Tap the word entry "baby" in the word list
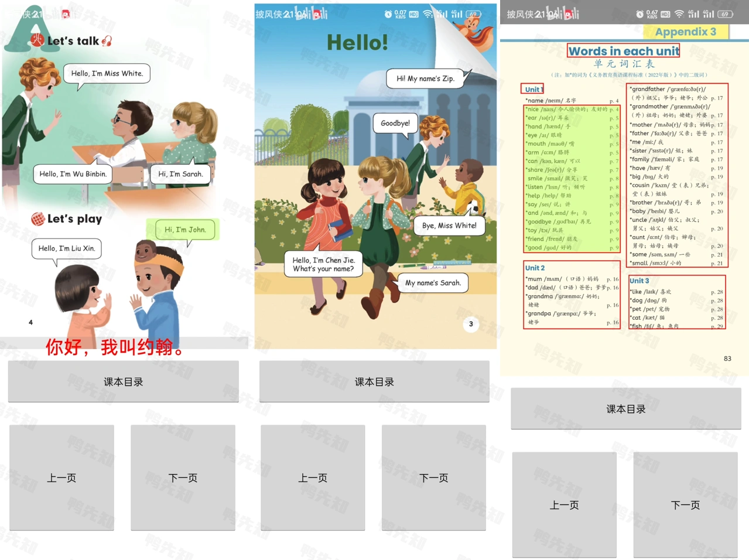This screenshot has height=560, width=749. tap(676, 211)
